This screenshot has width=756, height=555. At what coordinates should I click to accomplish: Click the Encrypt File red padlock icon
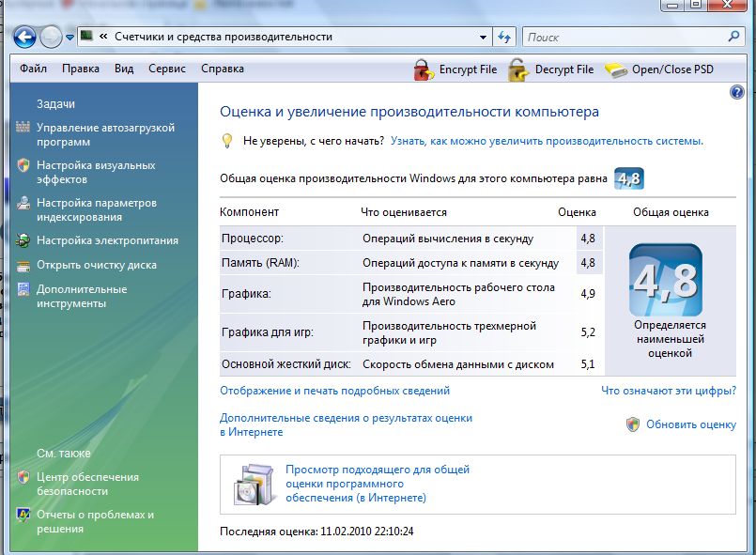click(x=424, y=69)
